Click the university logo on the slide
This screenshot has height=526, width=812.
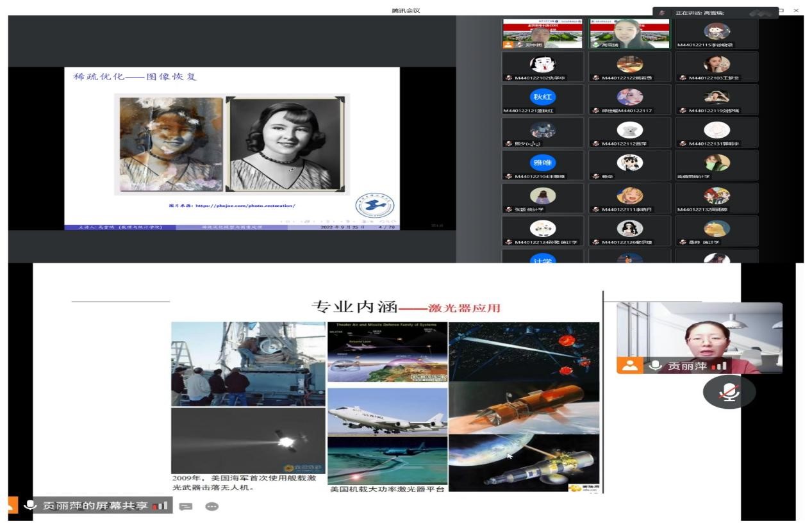click(x=374, y=206)
